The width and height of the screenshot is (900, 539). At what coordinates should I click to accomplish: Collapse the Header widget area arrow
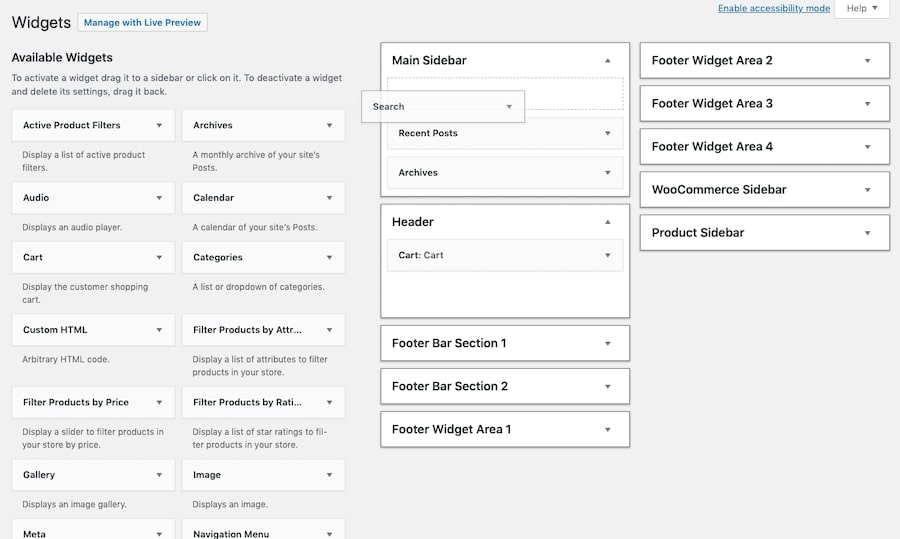pos(607,222)
